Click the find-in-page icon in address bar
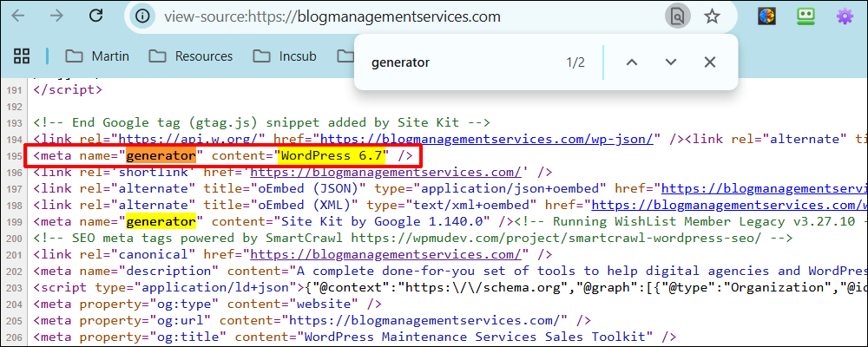Image resolution: width=868 pixels, height=347 pixels. [x=676, y=16]
